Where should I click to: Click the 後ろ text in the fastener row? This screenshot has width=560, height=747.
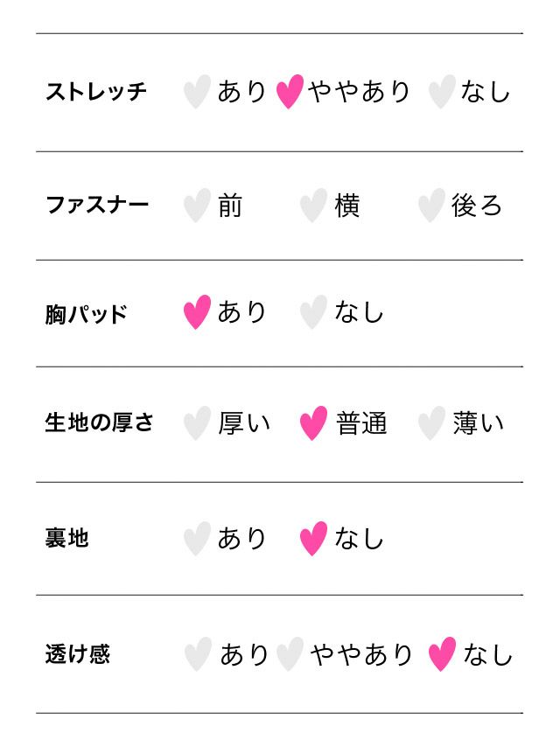477,206
